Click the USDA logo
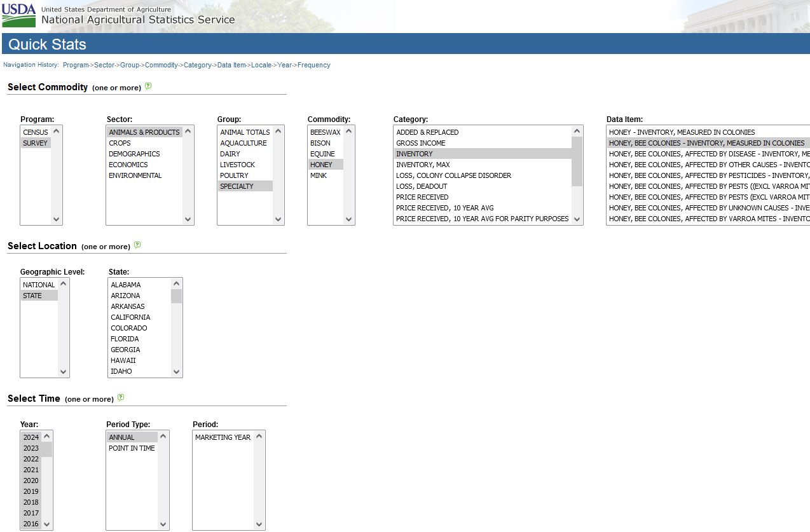 pyautogui.click(x=19, y=16)
